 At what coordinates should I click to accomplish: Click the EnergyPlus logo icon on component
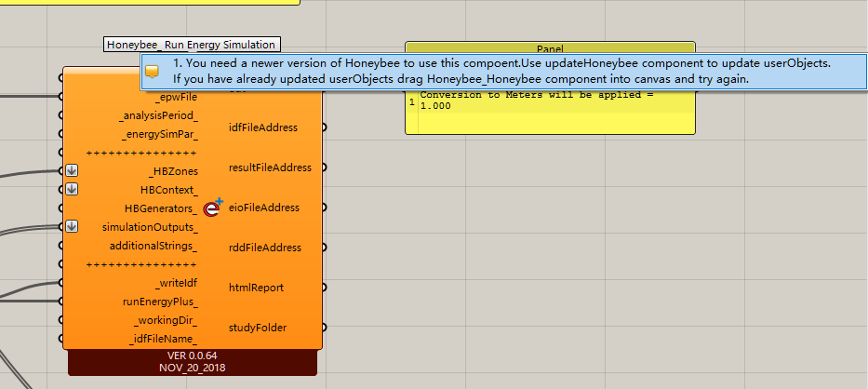[212, 208]
